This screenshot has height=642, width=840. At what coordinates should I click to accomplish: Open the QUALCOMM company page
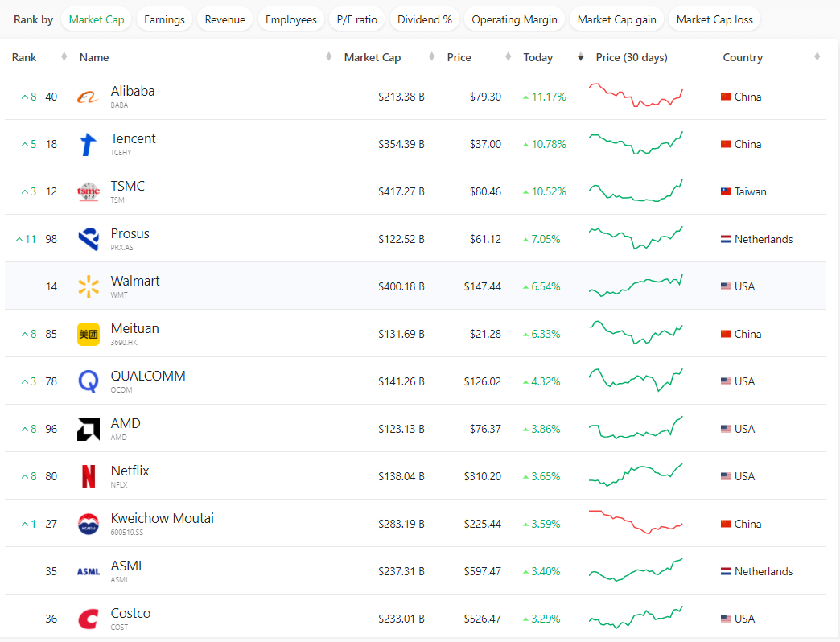(148, 376)
